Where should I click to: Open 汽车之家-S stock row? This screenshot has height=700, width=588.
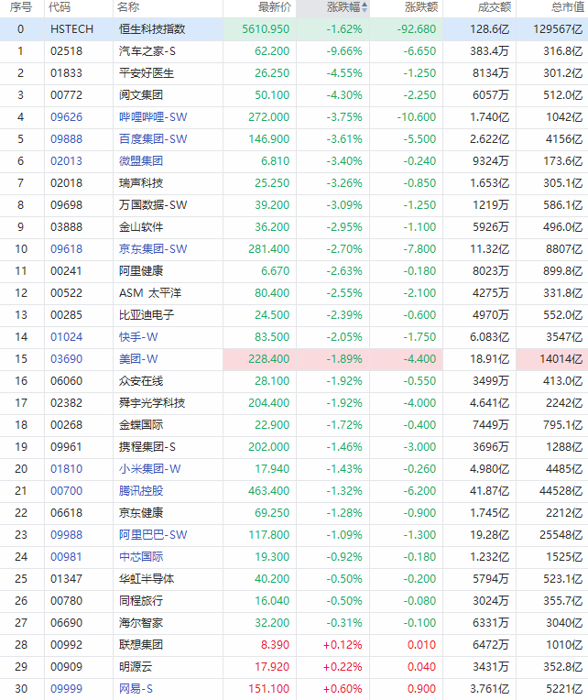294,51
